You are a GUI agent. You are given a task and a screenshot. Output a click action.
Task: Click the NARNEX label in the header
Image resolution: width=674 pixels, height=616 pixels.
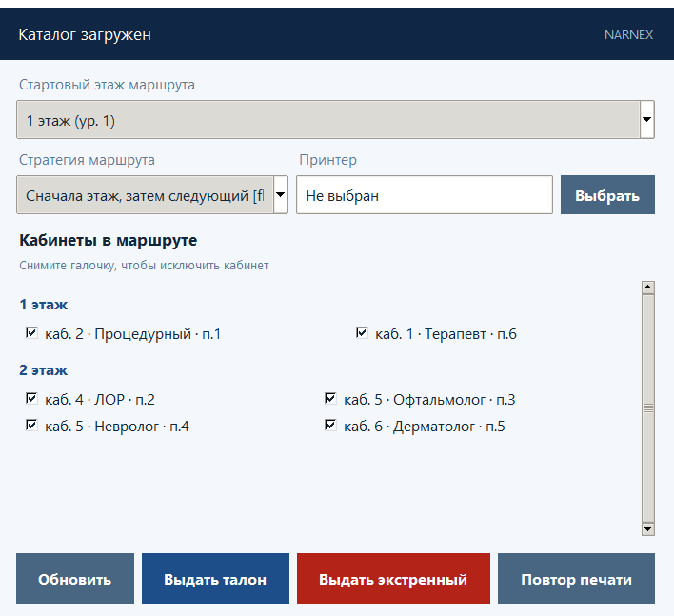[x=628, y=35]
